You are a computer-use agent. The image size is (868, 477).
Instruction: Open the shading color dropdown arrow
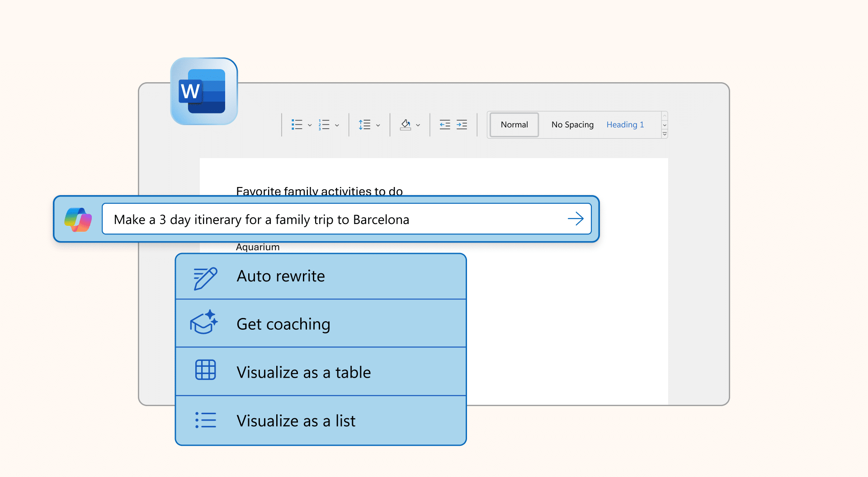tap(418, 125)
